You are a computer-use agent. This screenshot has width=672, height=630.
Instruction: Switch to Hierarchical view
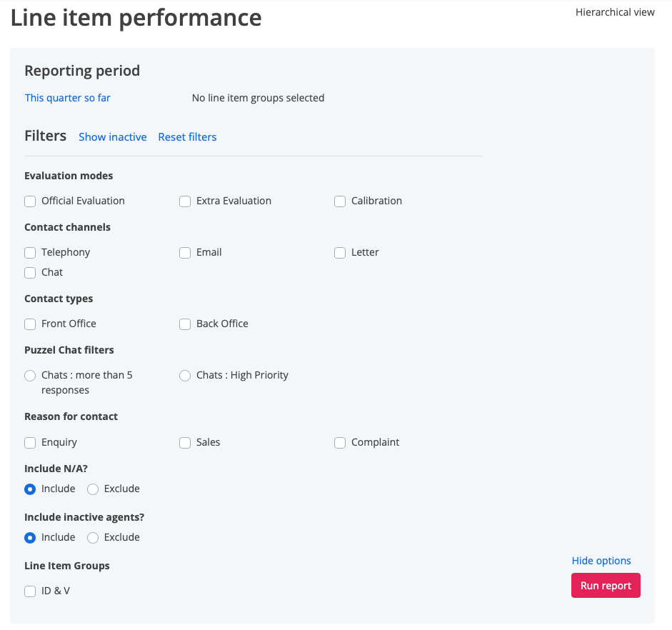615,12
